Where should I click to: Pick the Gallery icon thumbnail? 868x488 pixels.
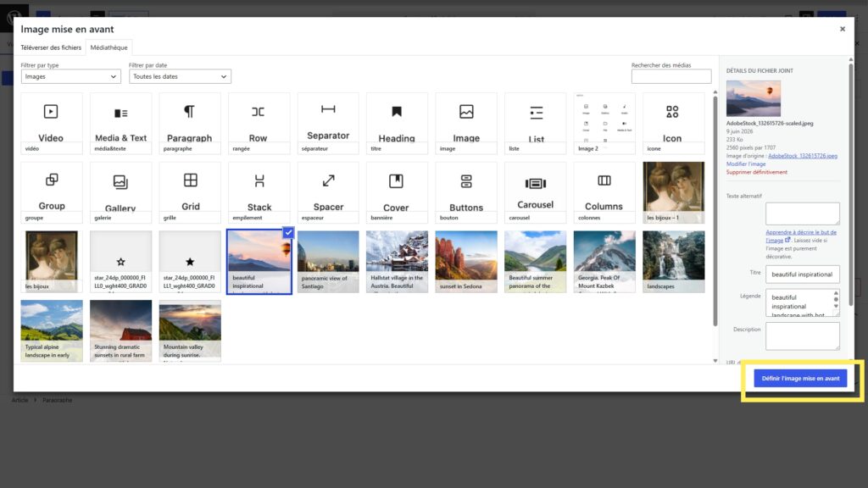120,192
